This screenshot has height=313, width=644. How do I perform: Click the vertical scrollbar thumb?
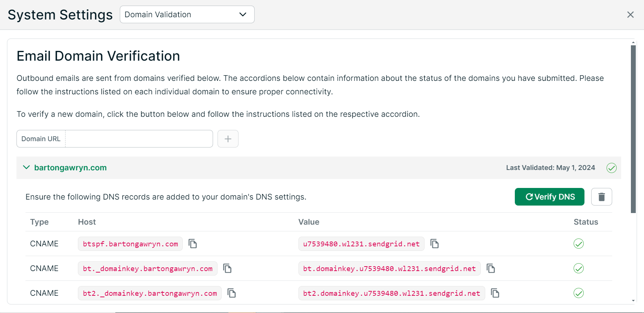click(x=633, y=129)
